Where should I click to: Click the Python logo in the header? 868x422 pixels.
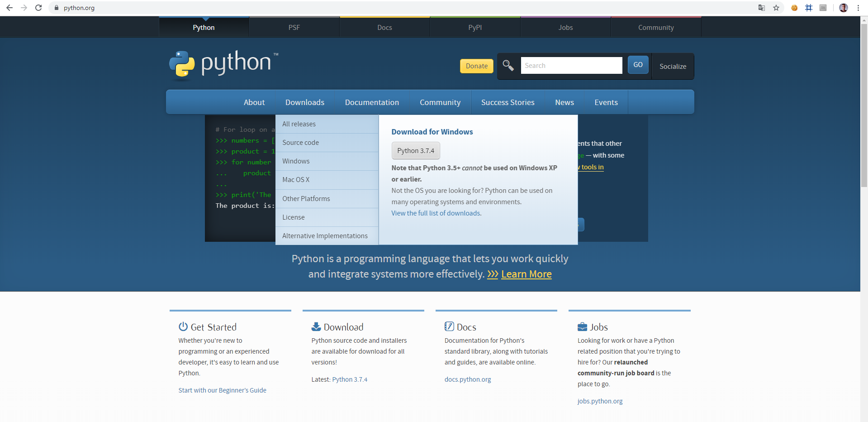[223, 64]
